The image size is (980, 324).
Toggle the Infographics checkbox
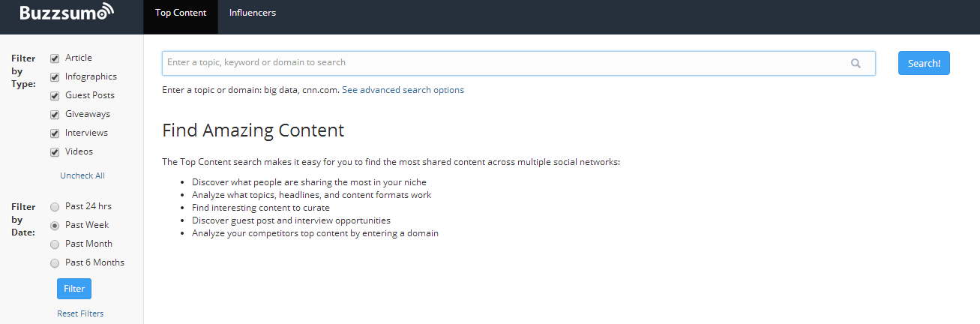pos(55,77)
